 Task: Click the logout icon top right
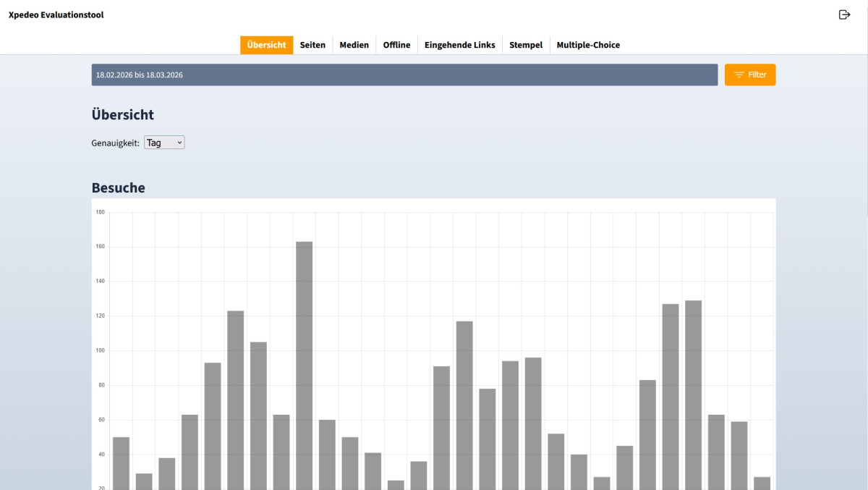[x=843, y=13]
